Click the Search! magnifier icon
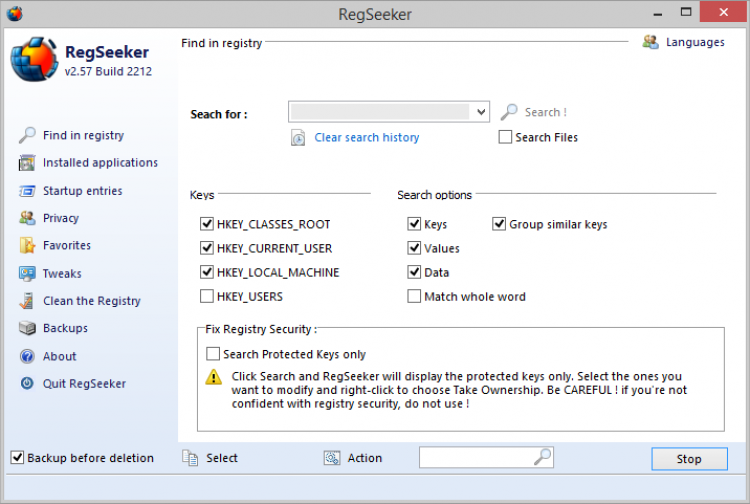 (x=509, y=112)
